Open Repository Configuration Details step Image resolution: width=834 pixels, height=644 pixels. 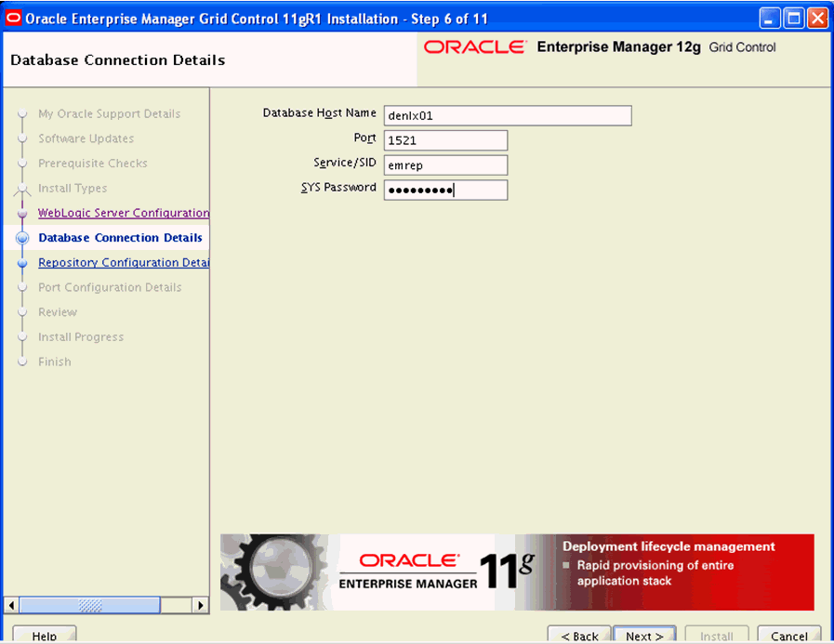(x=124, y=263)
